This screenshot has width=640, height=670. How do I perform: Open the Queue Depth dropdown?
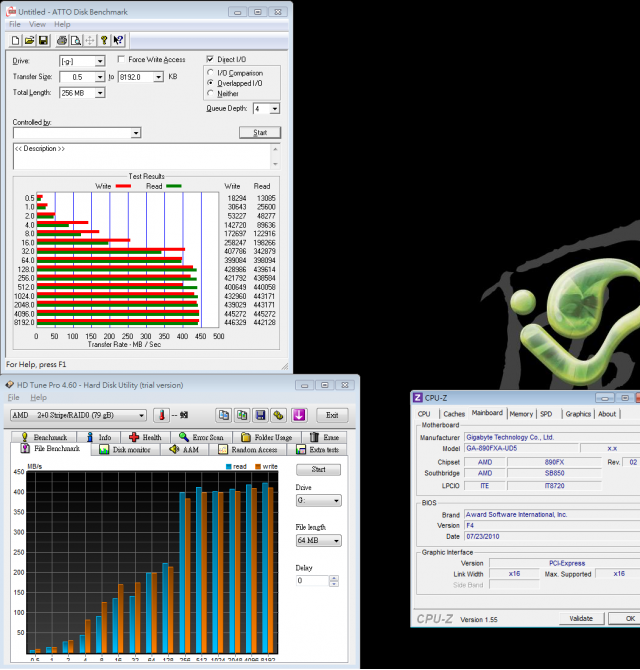tap(275, 109)
